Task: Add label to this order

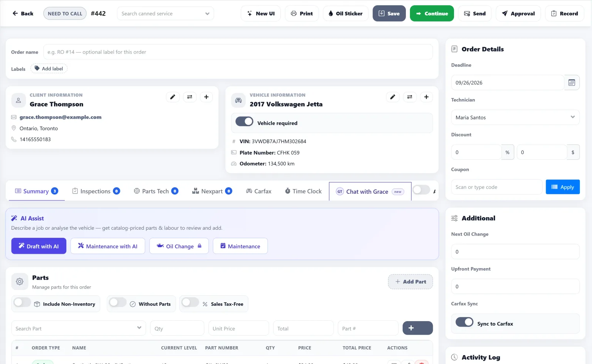Action: [x=49, y=68]
